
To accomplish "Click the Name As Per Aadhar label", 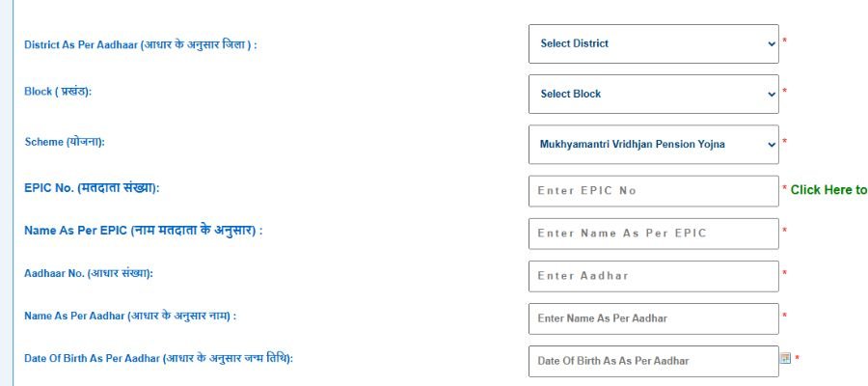I will pos(130,316).
